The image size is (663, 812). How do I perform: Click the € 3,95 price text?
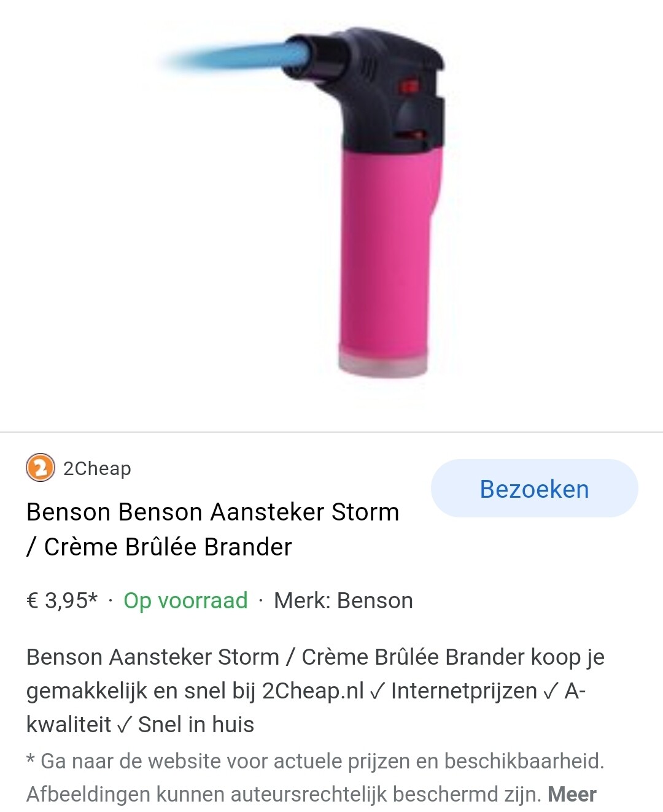click(62, 600)
